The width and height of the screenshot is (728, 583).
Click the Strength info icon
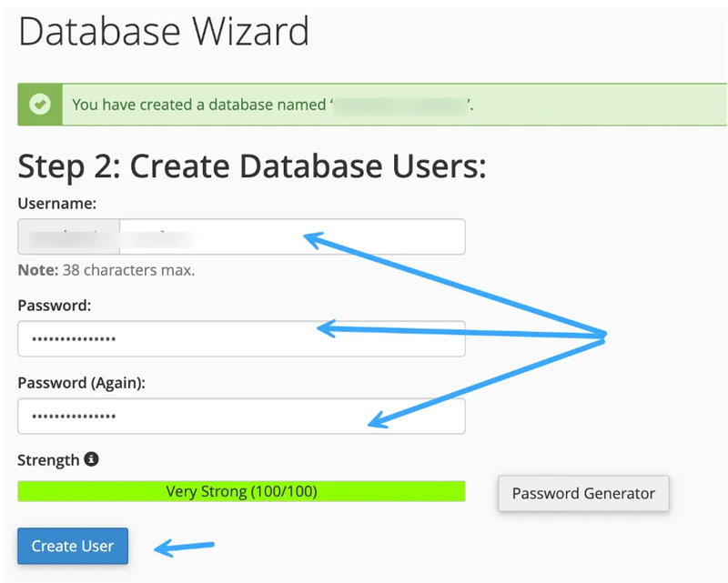(91, 459)
